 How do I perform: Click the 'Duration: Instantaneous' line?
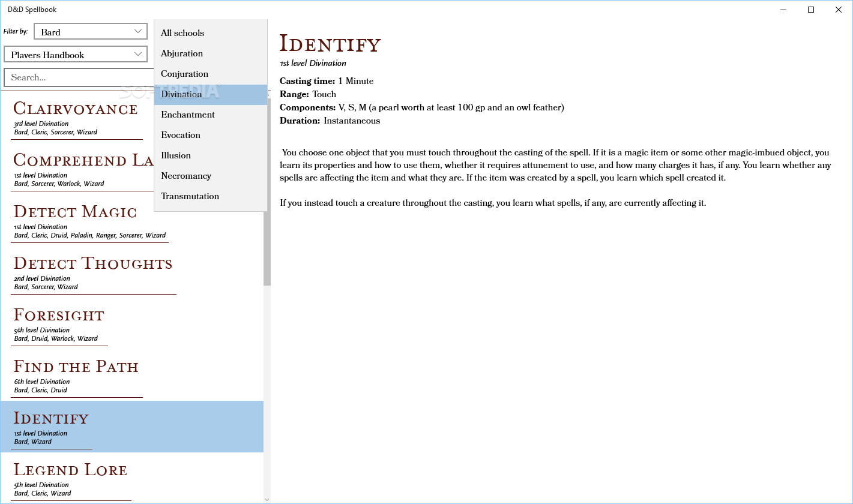[330, 121]
